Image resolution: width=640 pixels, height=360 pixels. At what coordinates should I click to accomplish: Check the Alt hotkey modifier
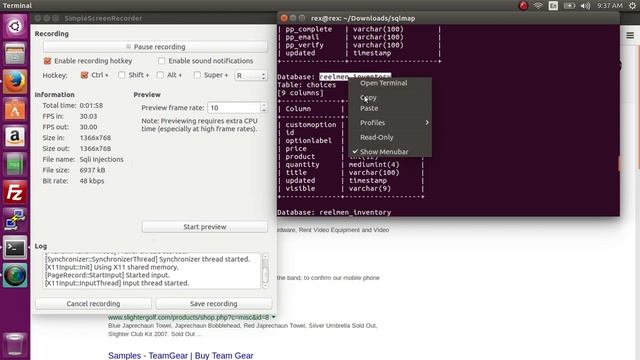160,75
